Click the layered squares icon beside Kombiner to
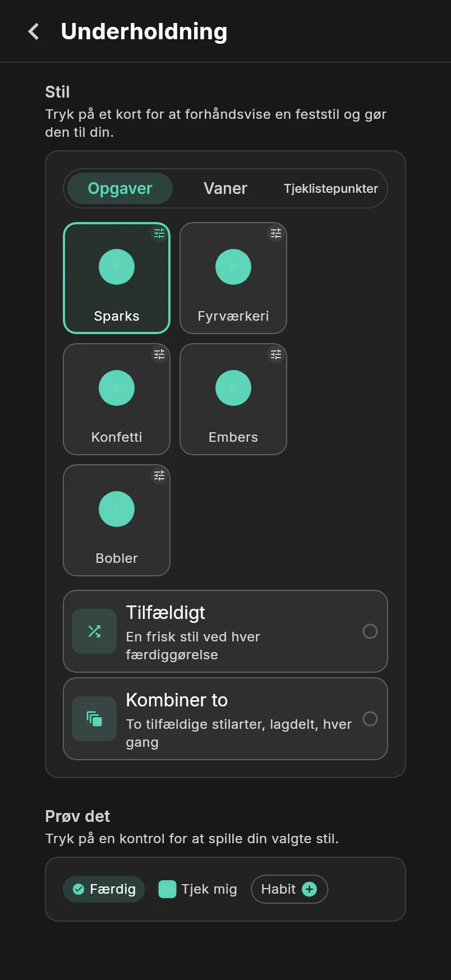This screenshot has height=980, width=451. tap(94, 719)
